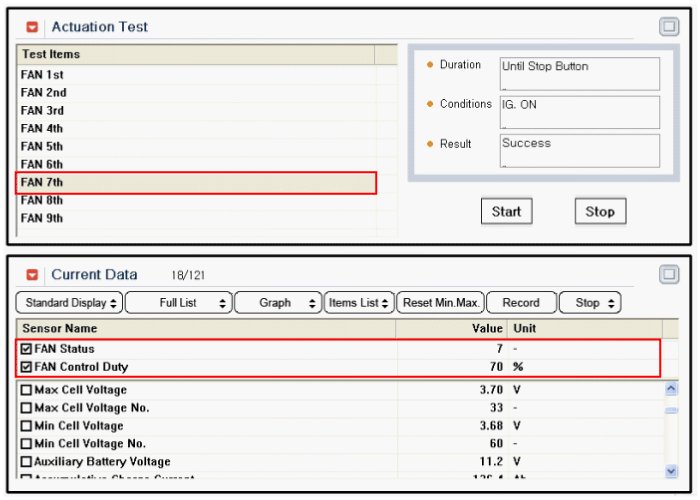
Task: Click the Sensor Name column header
Action: [206, 329]
